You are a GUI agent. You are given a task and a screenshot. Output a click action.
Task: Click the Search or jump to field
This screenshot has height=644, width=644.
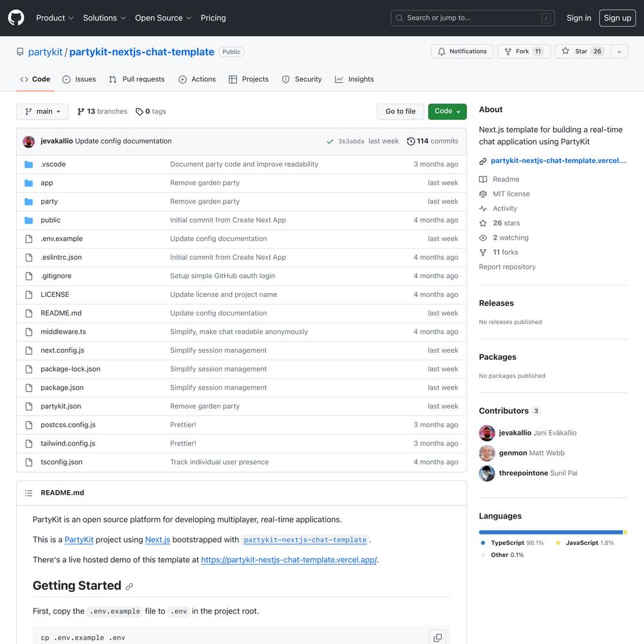point(472,18)
